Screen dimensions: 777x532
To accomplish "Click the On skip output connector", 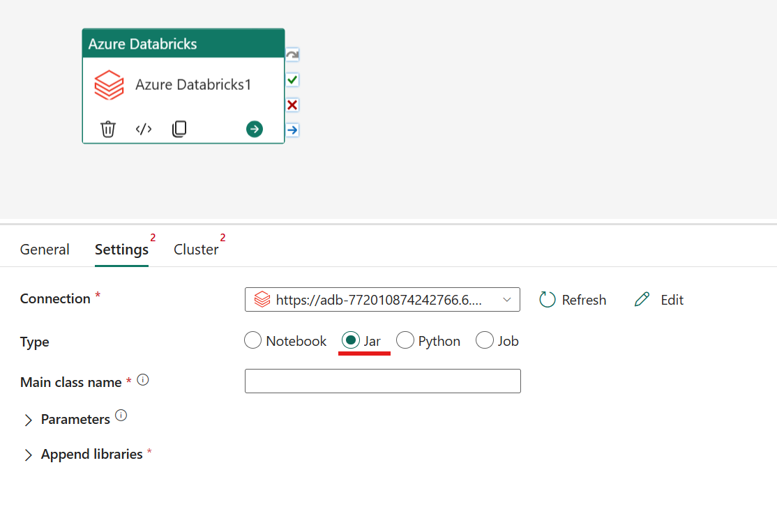I will coord(292,54).
